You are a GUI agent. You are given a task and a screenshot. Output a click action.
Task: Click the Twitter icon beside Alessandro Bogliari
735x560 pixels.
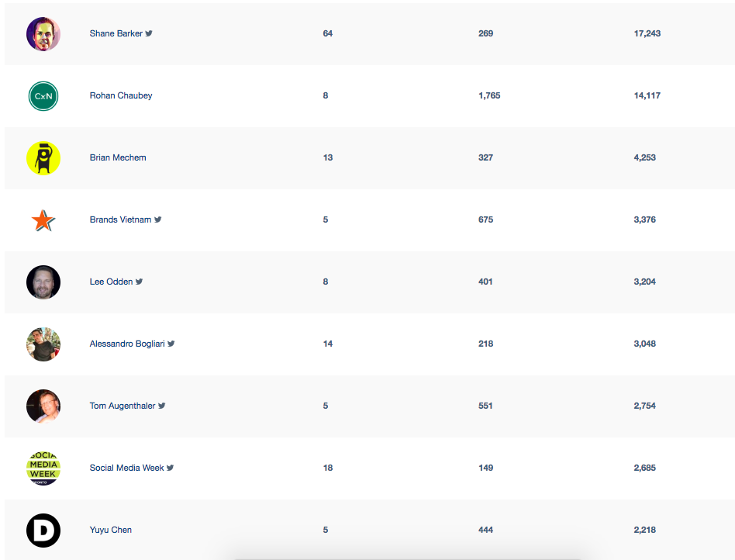171,344
